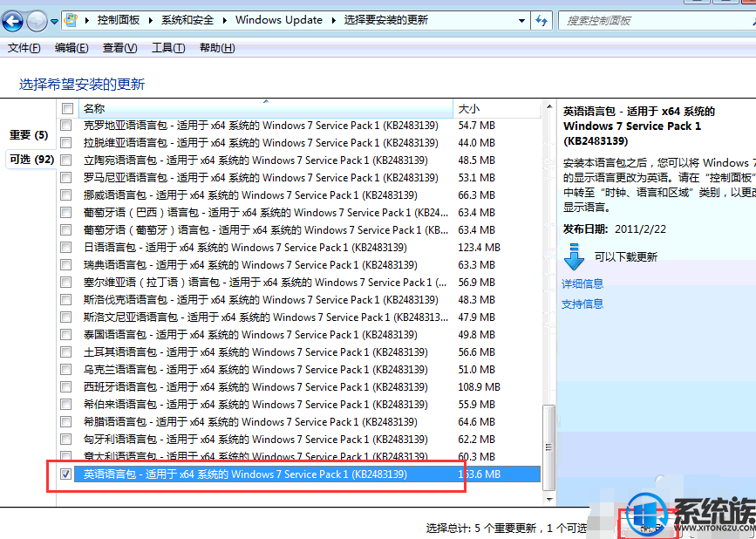Click 选择要安装的更新 in the breadcrumb

click(385, 20)
